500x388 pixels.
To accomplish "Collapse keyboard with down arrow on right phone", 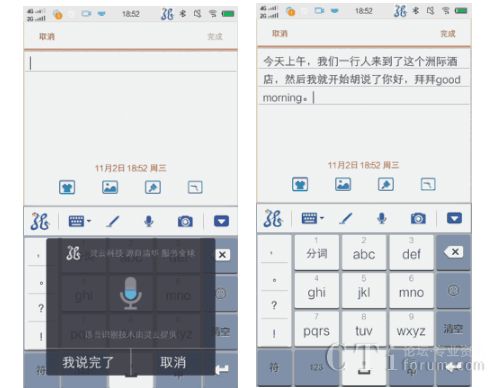I will coord(454,218).
